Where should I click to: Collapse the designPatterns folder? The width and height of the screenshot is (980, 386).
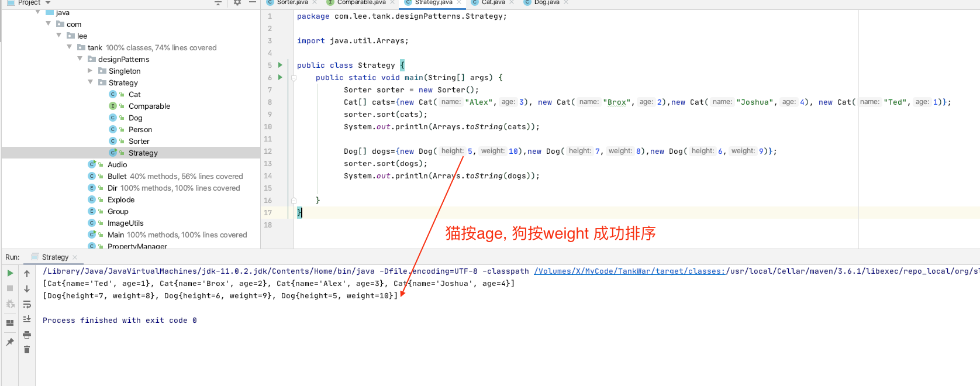(x=80, y=59)
